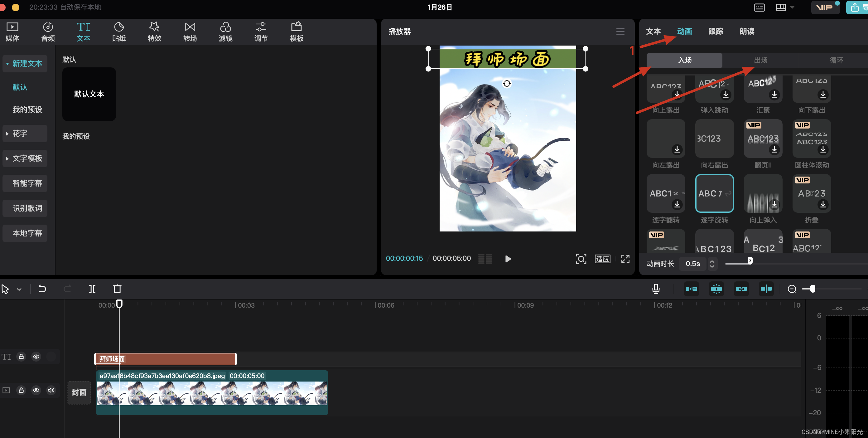The image size is (868, 438).
Task: Switch to the 出场 animation tab
Action: [x=760, y=60]
